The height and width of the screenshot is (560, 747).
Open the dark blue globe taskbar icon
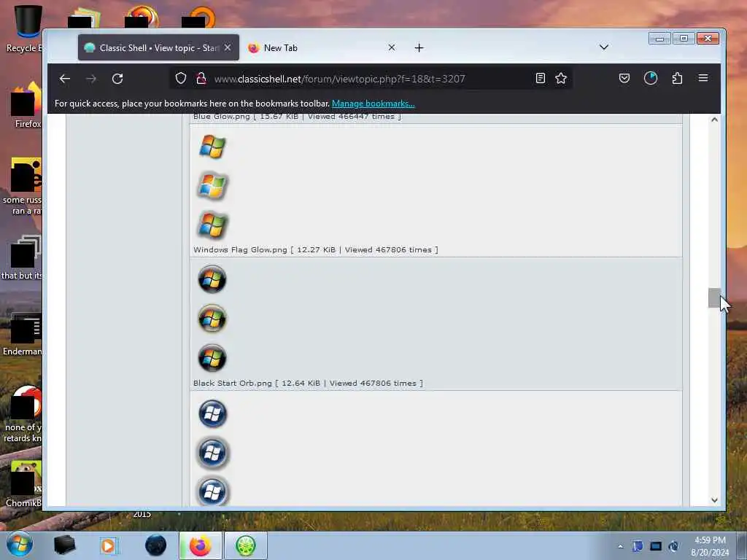(x=155, y=545)
